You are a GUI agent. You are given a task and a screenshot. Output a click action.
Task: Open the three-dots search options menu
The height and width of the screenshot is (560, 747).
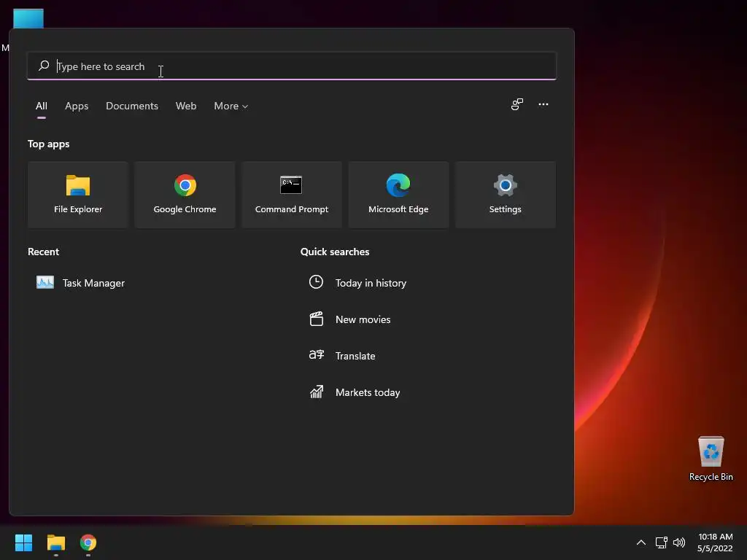[x=543, y=105]
